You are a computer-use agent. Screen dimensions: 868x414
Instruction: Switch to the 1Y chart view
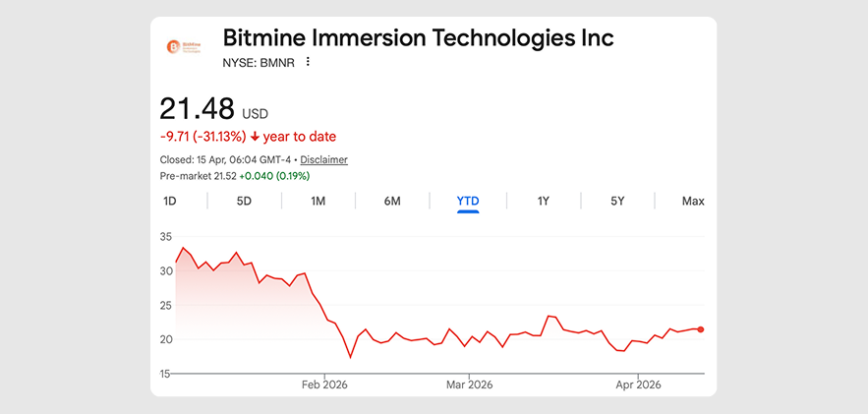[543, 202]
